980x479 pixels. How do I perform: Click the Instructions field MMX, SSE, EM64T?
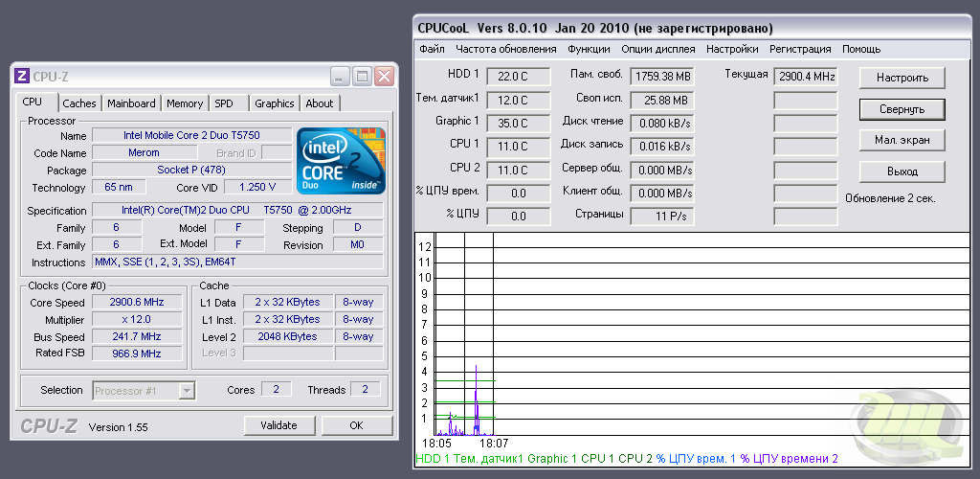[237, 262]
